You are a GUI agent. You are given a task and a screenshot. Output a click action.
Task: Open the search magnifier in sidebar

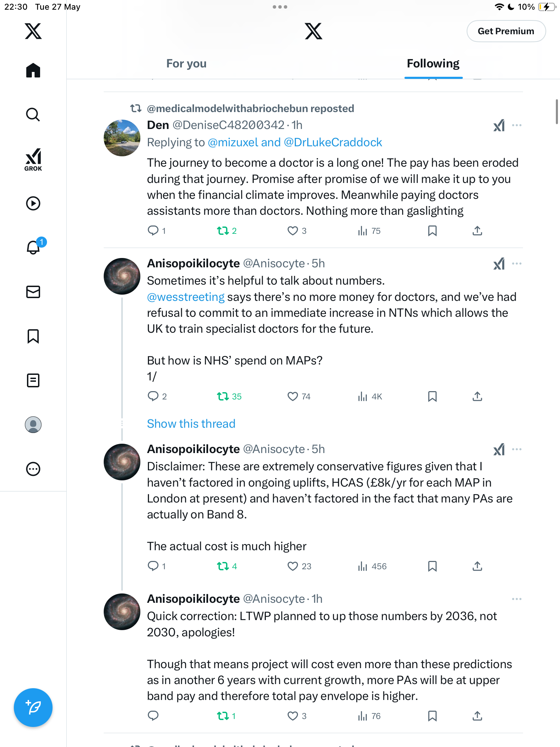33,114
